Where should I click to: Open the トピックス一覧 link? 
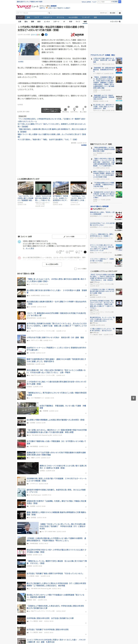(x=115, y=21)
